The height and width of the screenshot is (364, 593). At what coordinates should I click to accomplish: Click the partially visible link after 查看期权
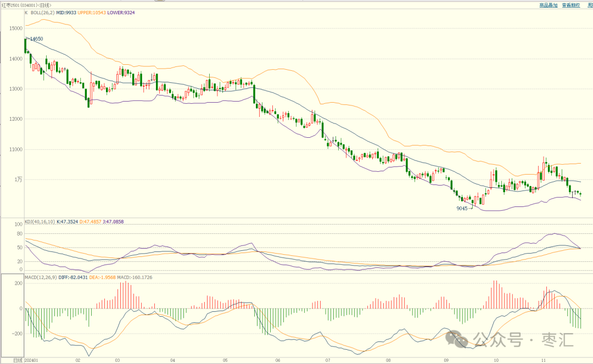(589, 5)
